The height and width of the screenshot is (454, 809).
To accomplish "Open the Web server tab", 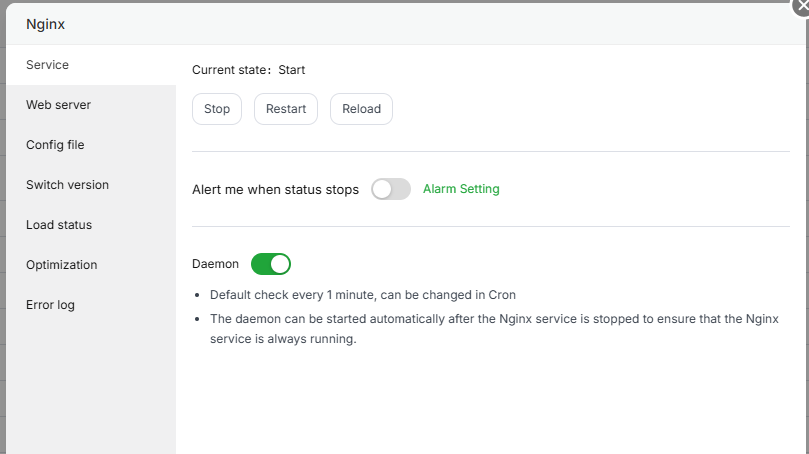I will (91, 105).
